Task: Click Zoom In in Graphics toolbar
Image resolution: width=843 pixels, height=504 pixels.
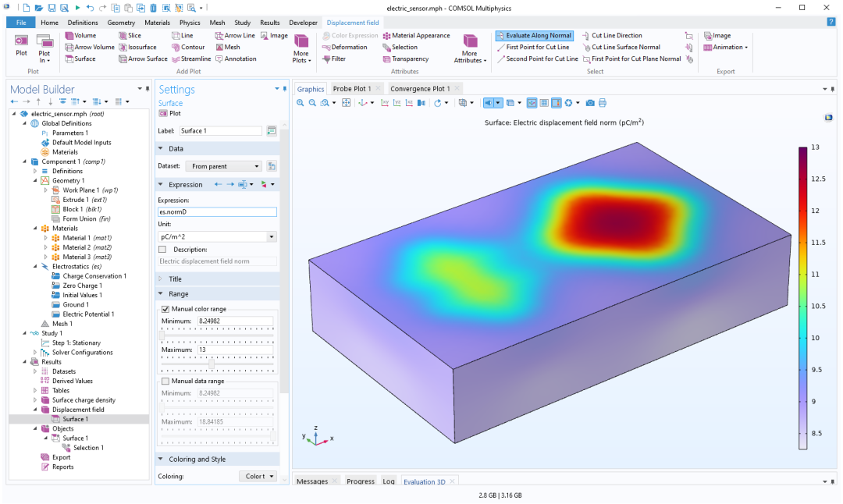Action: 300,103
